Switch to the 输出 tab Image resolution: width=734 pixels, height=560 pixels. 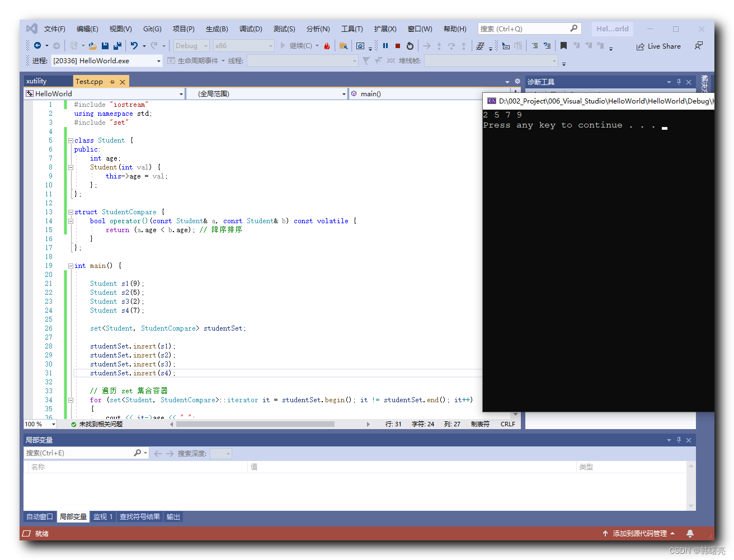pos(173,516)
